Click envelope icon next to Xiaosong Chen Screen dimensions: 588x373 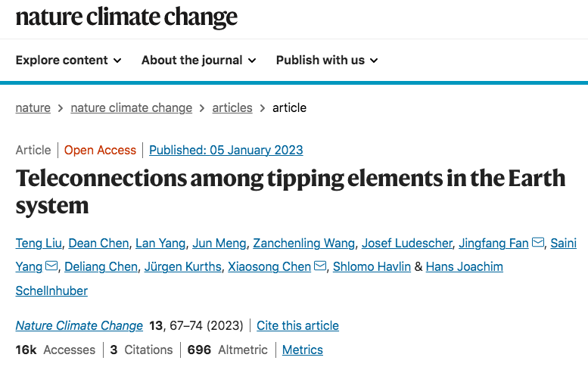[x=320, y=266]
